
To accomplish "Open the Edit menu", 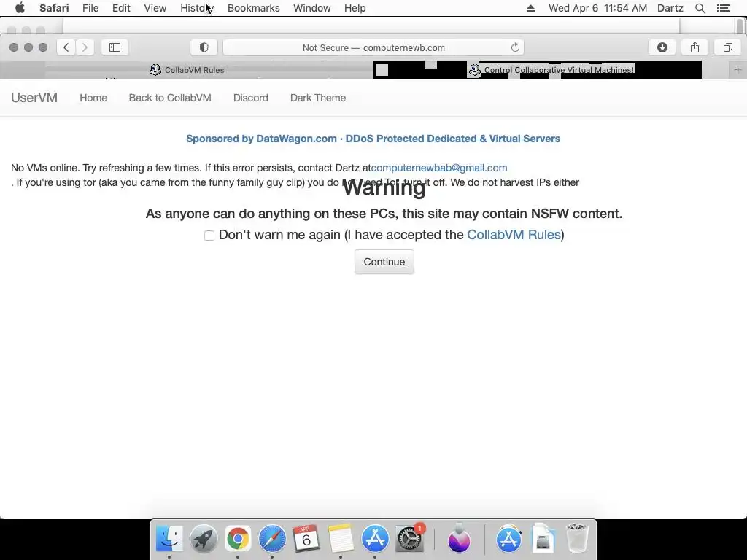I will (x=121, y=8).
